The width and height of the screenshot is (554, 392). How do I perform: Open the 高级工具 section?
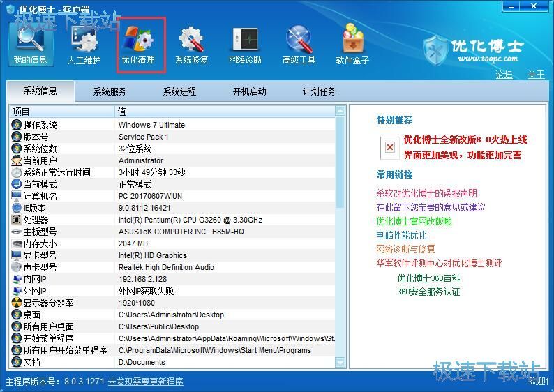click(x=299, y=44)
